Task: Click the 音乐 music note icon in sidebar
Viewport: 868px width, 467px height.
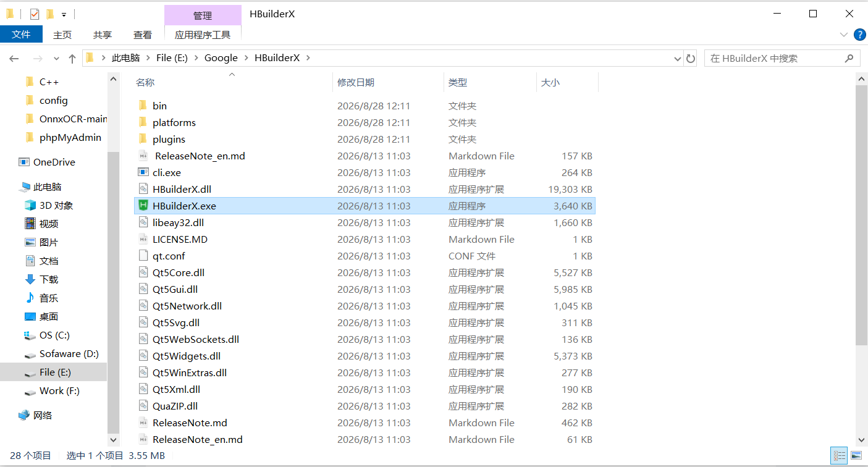Action: (x=30, y=298)
